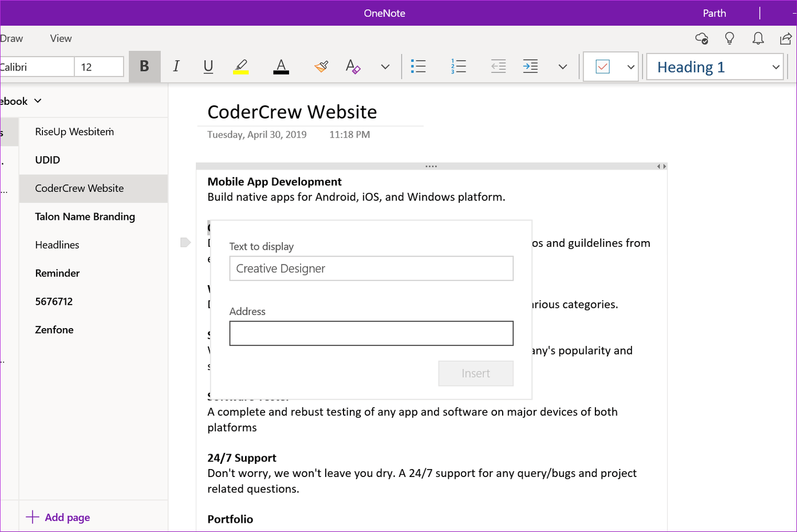Open the Zenfone page
The height and width of the screenshot is (532, 797).
coord(93,330)
